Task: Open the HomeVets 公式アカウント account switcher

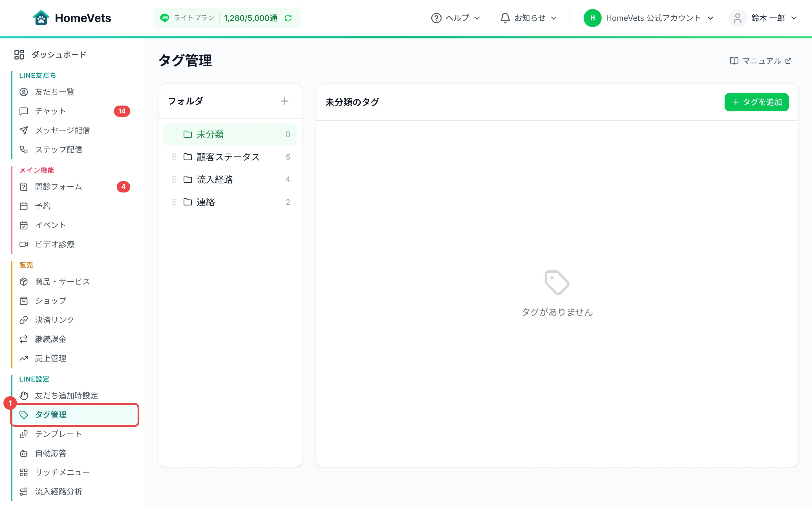Action: (648, 18)
